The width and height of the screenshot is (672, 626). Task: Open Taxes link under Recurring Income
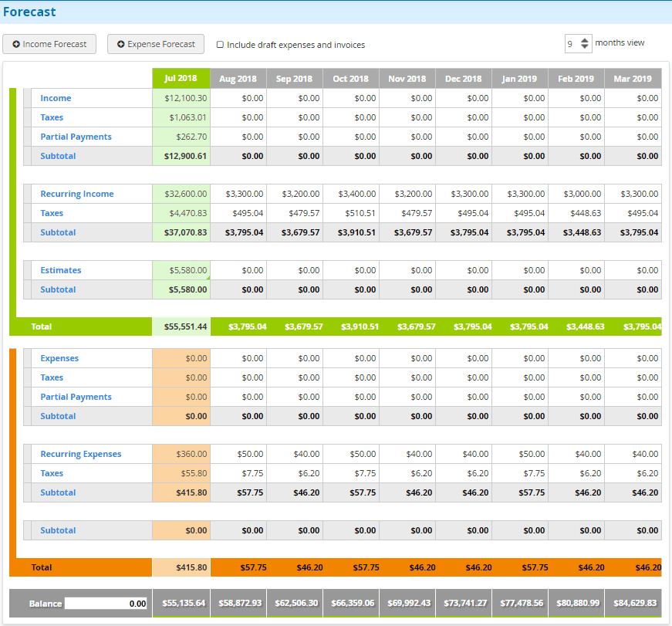52,213
